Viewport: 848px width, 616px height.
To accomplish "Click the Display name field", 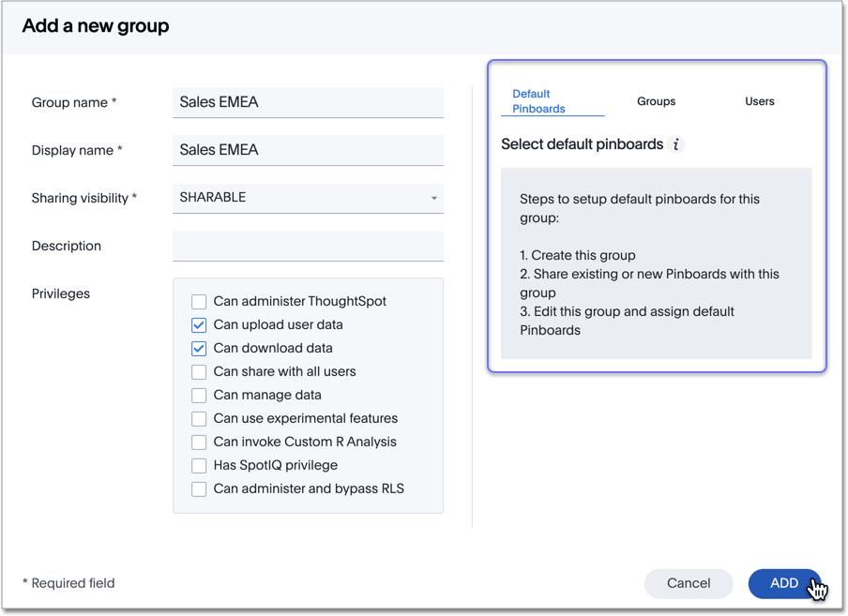I will (308, 150).
